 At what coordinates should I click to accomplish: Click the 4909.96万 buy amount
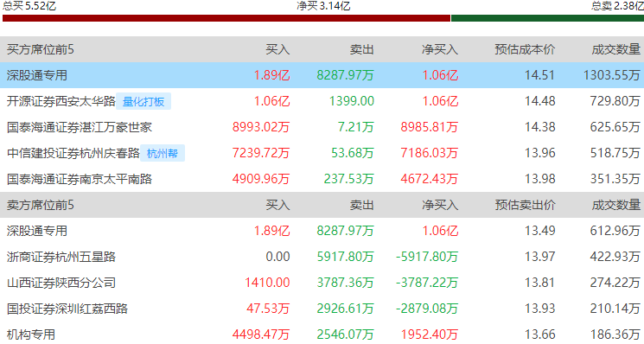click(261, 179)
